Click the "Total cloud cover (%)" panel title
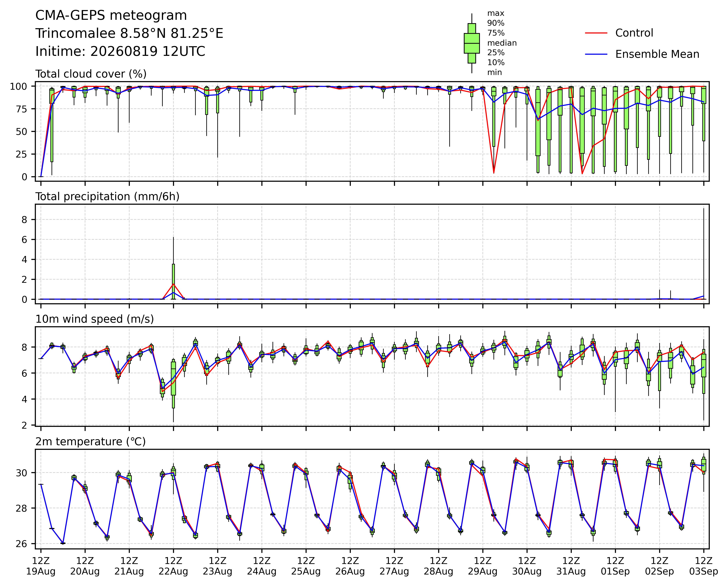The image size is (728, 586). pos(91,74)
